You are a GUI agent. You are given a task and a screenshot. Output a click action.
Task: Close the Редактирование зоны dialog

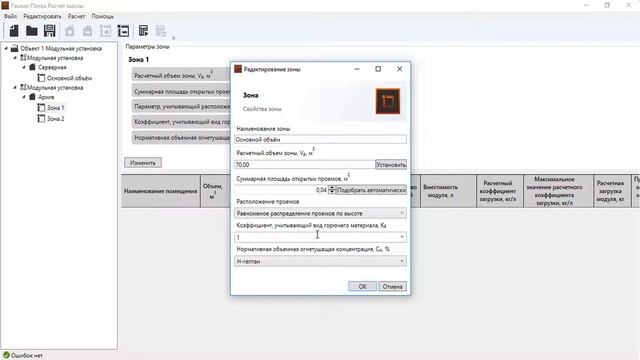400,69
